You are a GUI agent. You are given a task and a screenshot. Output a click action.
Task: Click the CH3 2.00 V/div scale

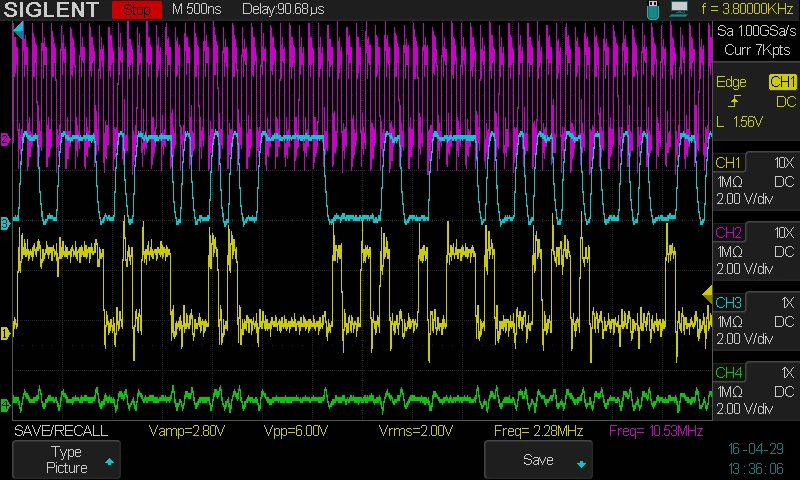pyautogui.click(x=745, y=339)
